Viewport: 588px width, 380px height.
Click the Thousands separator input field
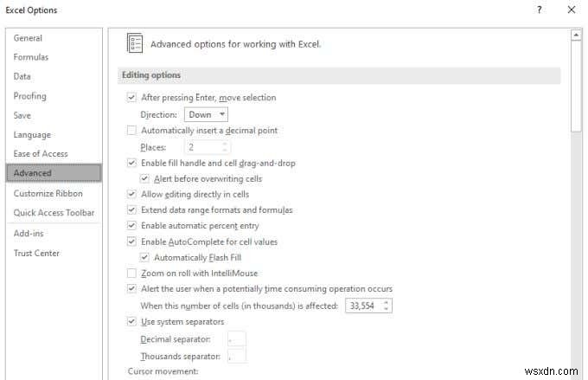[x=237, y=356]
